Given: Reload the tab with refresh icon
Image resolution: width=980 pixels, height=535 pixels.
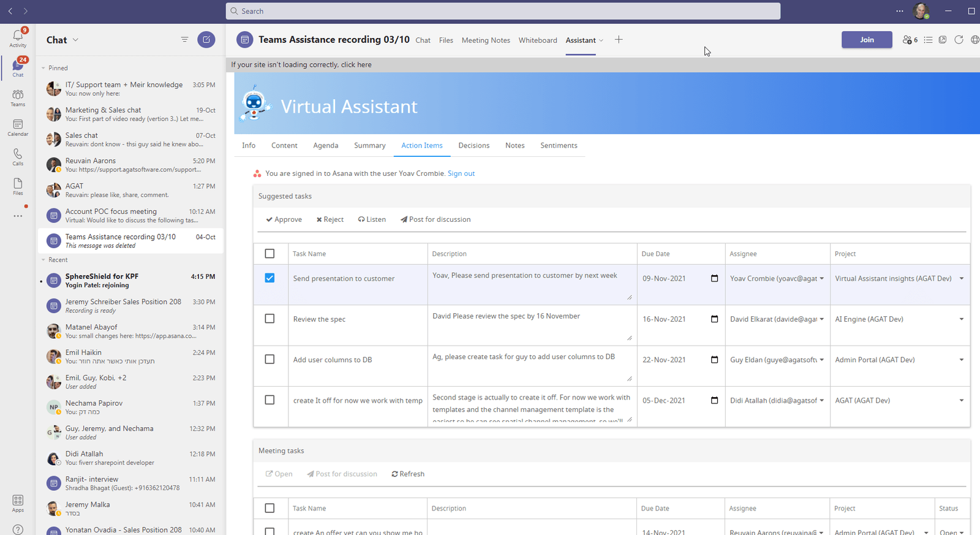Looking at the screenshot, I should [x=959, y=40].
